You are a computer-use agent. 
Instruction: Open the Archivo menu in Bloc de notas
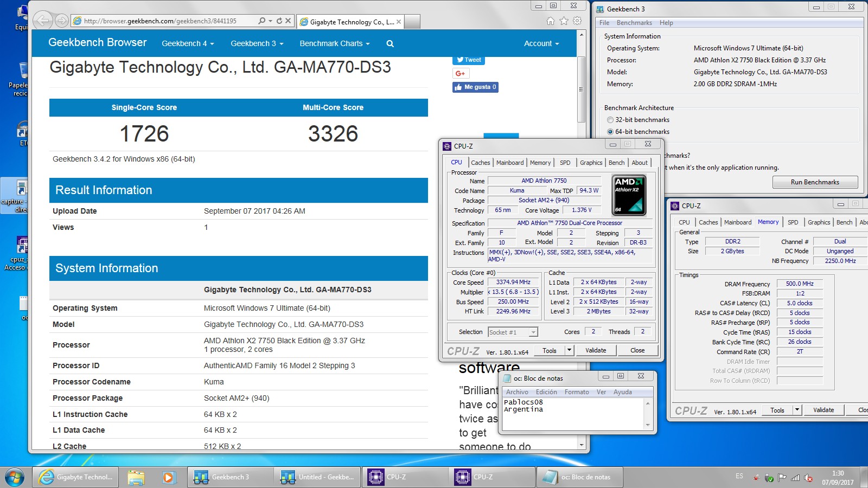[517, 392]
